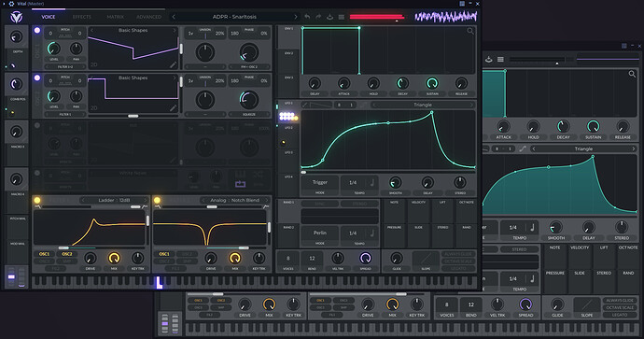Open Analog : Notch Blend filter selector

(x=234, y=200)
